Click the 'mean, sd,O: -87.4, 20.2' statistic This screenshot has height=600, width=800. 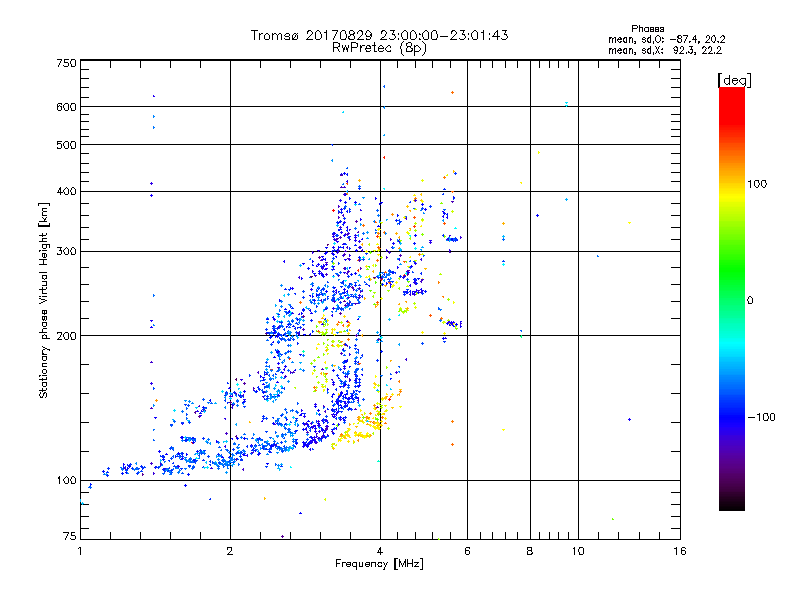tap(666, 39)
